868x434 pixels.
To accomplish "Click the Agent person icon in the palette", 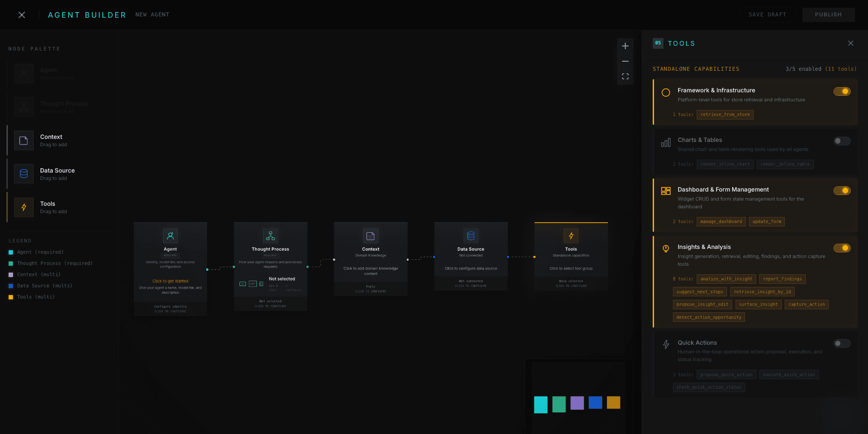I will click(24, 73).
